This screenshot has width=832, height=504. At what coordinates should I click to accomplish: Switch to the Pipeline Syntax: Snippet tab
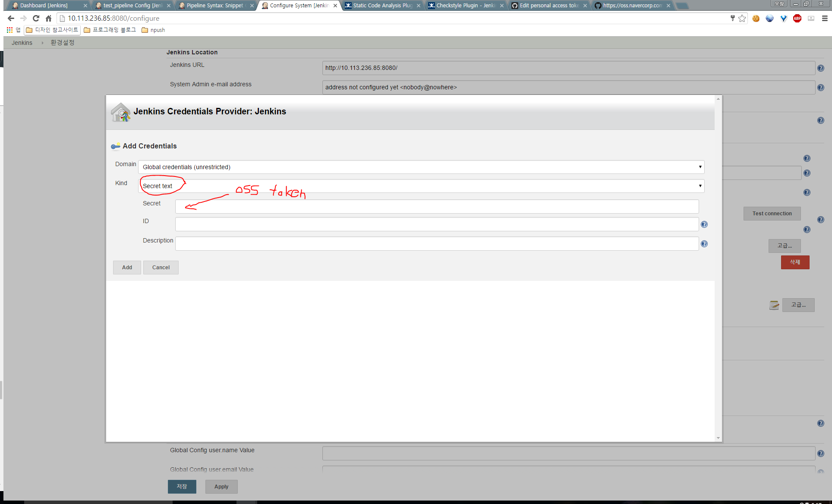click(214, 6)
